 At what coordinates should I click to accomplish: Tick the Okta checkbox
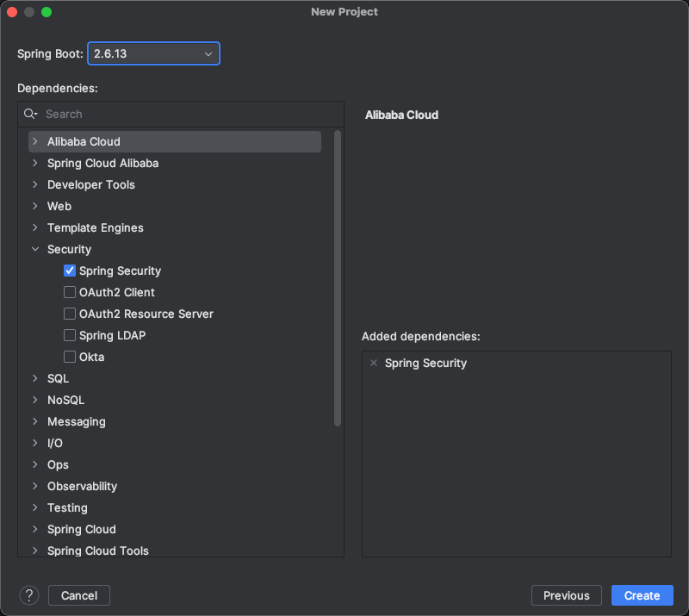coord(70,357)
